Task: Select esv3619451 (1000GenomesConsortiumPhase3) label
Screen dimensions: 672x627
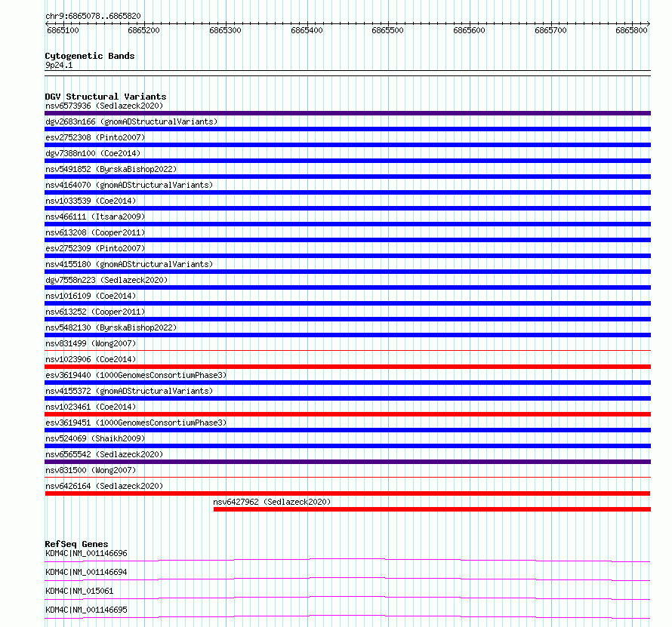Action: [x=136, y=423]
